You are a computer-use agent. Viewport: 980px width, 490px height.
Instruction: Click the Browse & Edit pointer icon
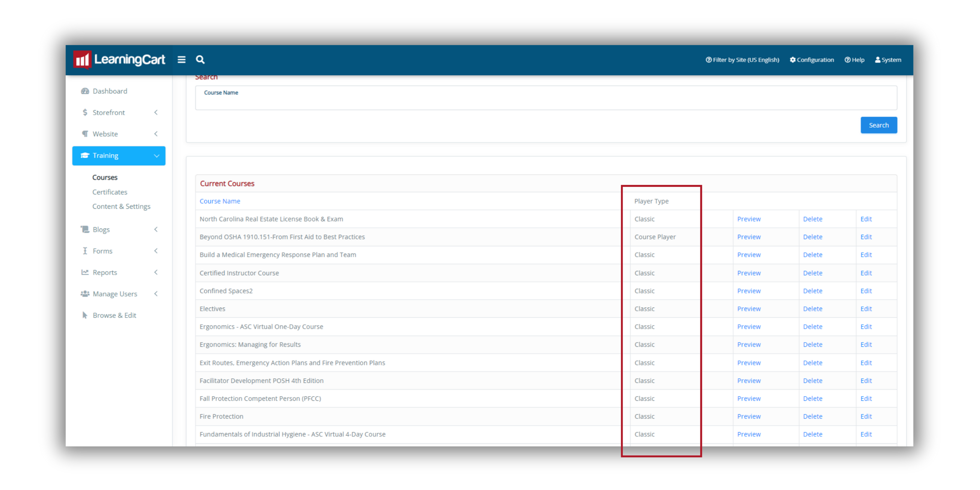[x=85, y=315]
